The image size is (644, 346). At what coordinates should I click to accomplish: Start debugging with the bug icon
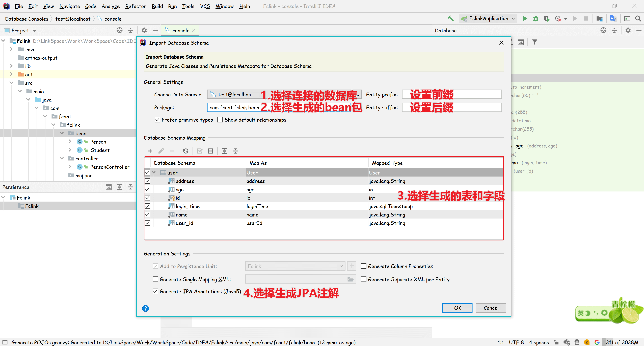[535, 18]
